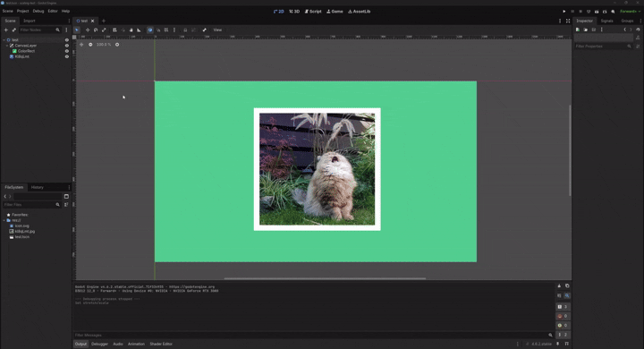
Task: Open Inspector object history dropdown
Action: pyautogui.click(x=638, y=30)
